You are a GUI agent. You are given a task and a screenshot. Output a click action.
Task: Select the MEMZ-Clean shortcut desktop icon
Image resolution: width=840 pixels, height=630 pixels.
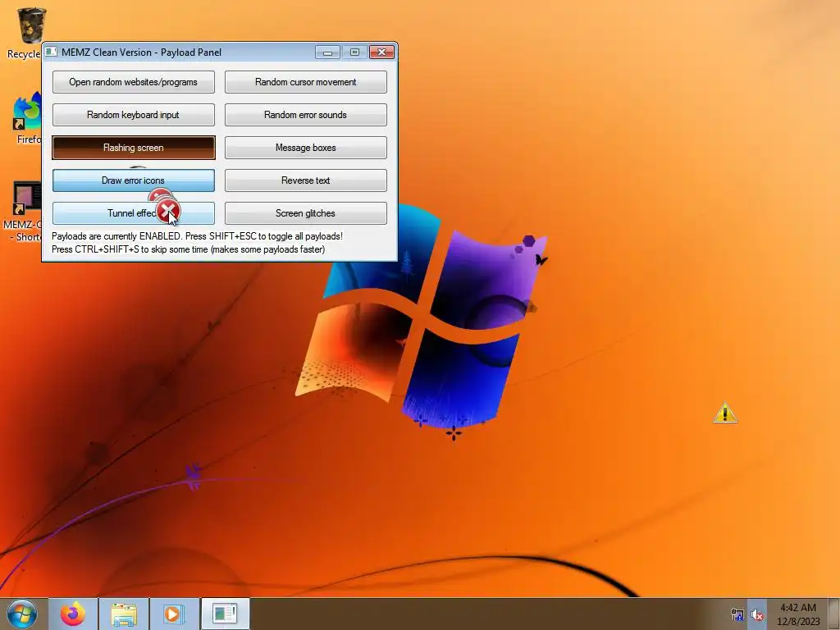point(24,212)
